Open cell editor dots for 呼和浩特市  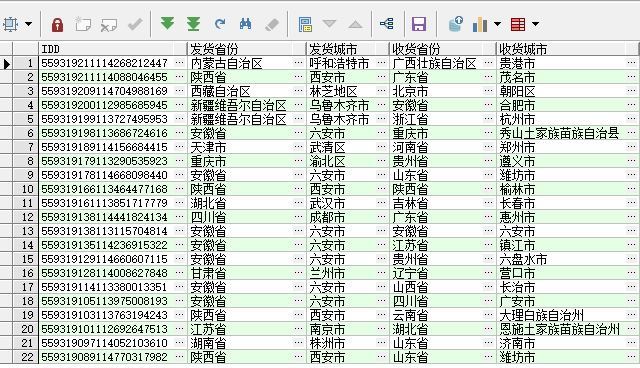click(382, 63)
